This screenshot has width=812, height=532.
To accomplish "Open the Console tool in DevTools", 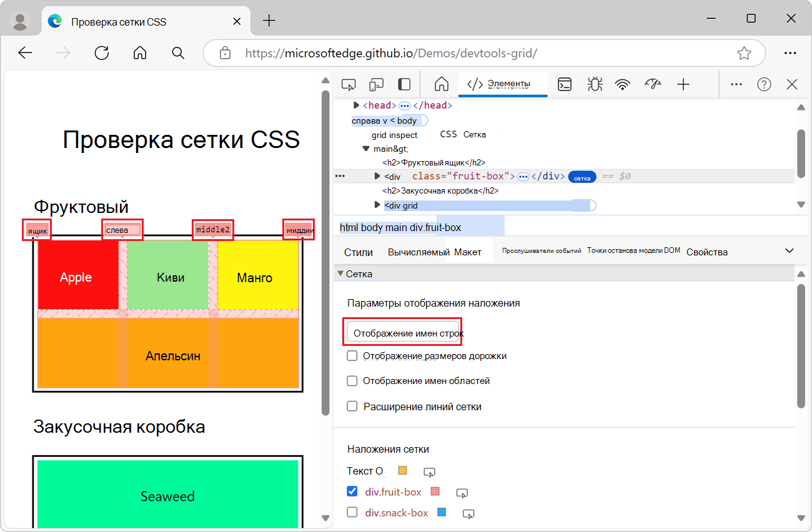I will point(565,84).
